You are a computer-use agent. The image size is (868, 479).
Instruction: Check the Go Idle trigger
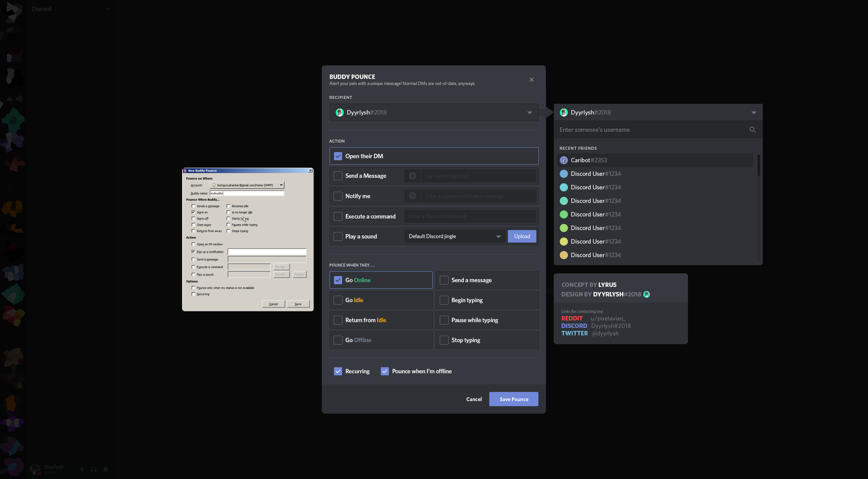pyautogui.click(x=338, y=300)
